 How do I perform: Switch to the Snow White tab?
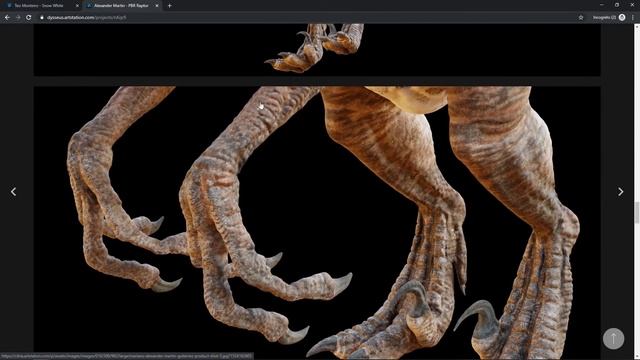point(41,6)
